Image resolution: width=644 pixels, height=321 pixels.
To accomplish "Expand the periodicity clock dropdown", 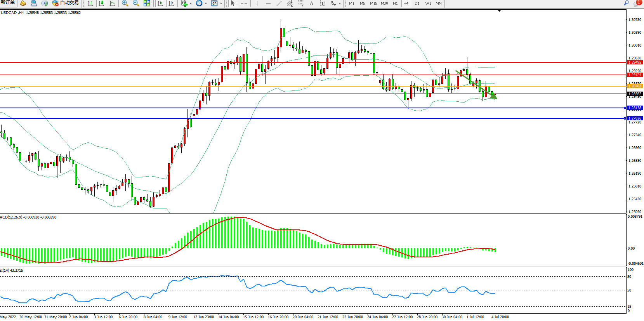I will (x=206, y=3).
